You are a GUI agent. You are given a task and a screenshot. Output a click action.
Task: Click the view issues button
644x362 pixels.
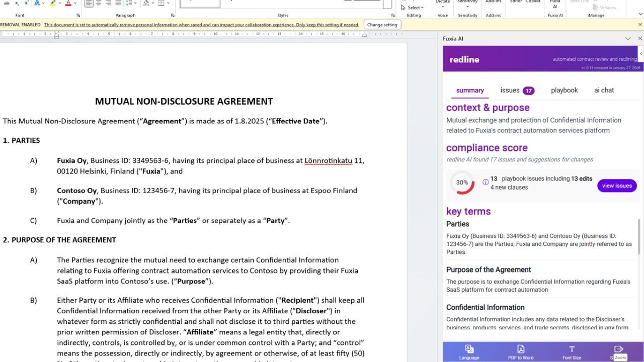click(617, 186)
